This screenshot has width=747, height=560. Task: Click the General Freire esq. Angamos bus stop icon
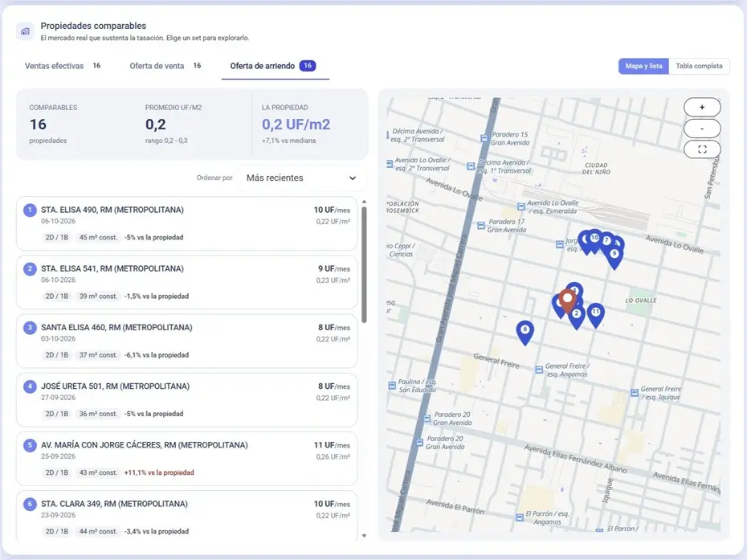click(539, 370)
